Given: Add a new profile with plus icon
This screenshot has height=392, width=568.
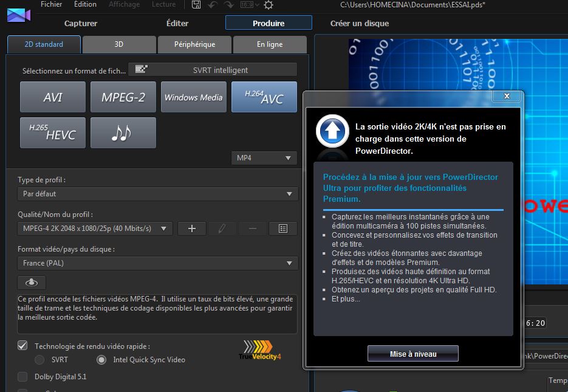Looking at the screenshot, I should point(192,229).
